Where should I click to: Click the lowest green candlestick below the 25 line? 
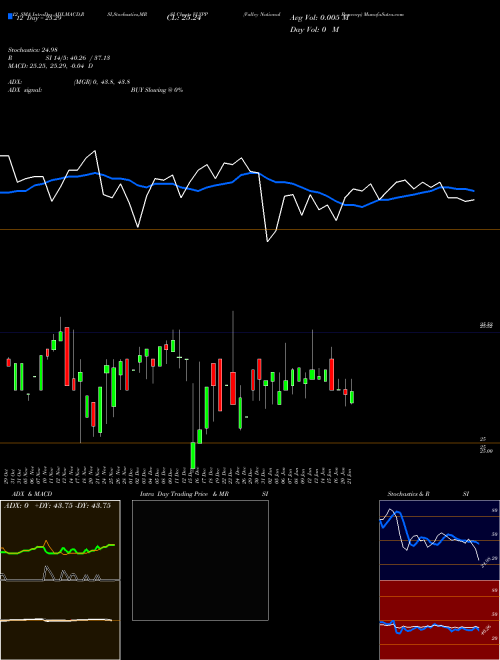[x=193, y=455]
